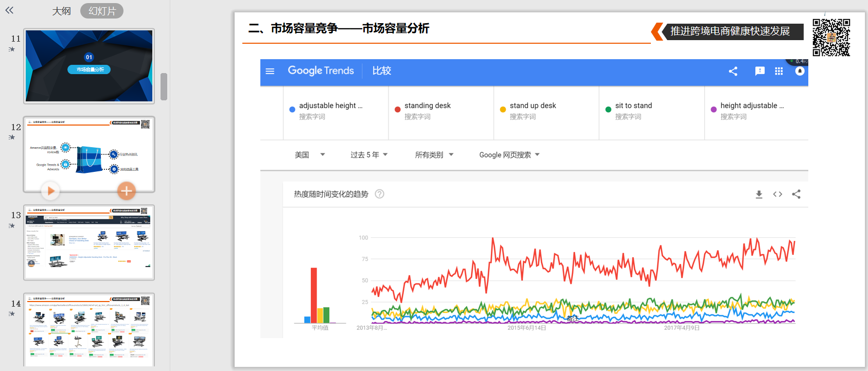This screenshot has width=868, height=371.
Task: Collapse the slide panel with double chevron
Action: (9, 10)
